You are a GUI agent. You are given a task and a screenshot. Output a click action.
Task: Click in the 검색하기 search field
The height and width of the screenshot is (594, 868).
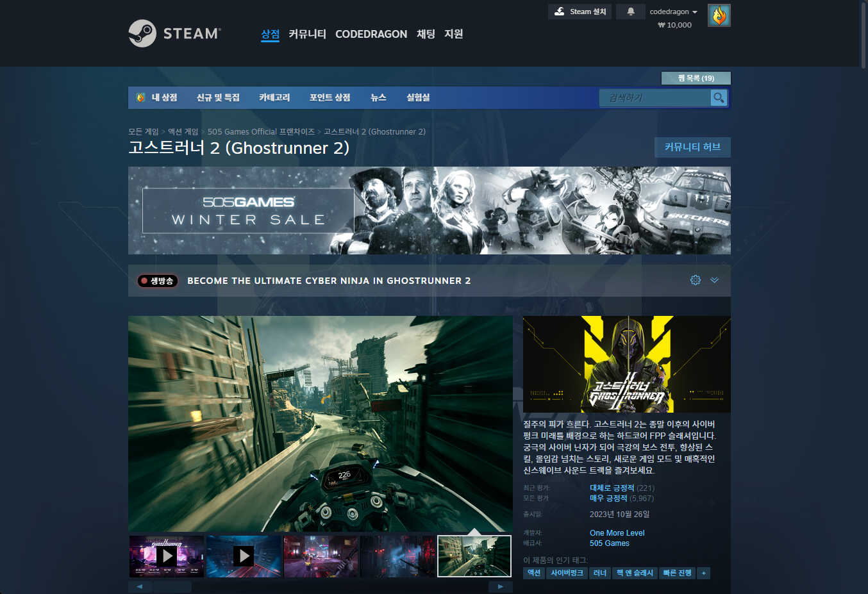(x=655, y=97)
